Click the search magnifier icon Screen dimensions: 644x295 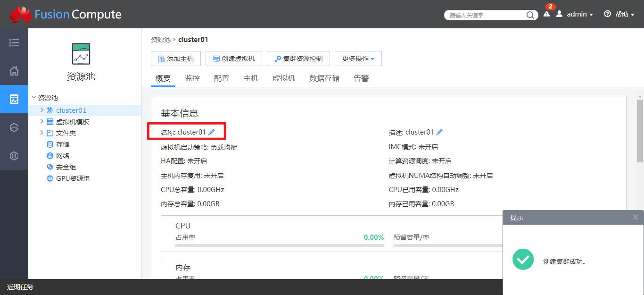(530, 15)
